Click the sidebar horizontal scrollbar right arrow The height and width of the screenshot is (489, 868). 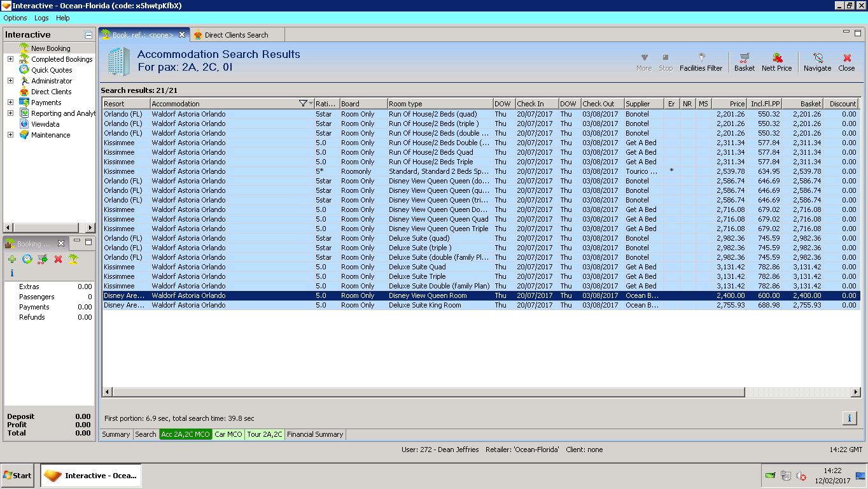pos(90,228)
